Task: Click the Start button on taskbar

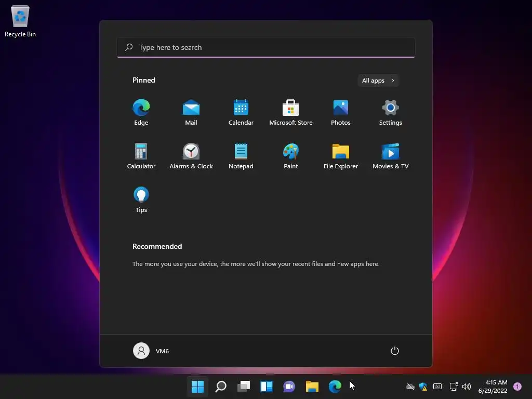Action: [197, 386]
